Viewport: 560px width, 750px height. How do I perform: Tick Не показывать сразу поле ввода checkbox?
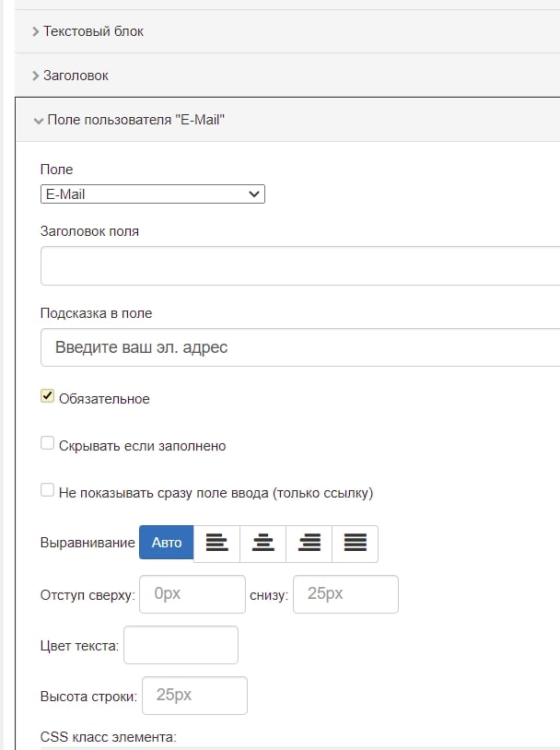coord(47,490)
